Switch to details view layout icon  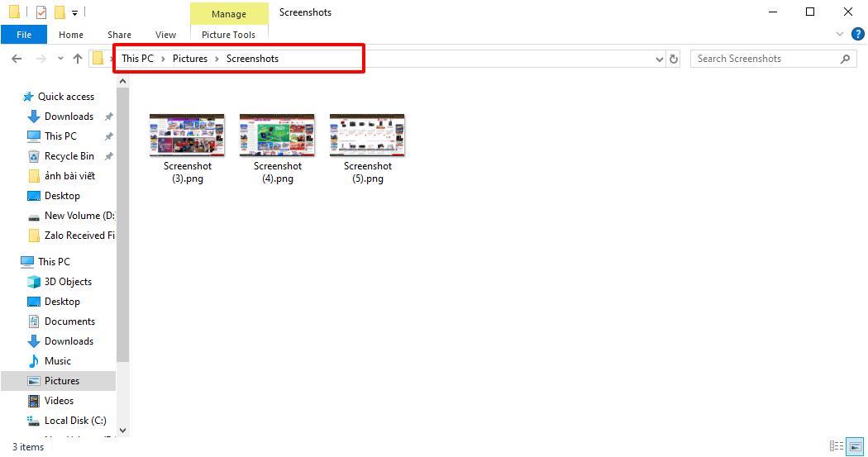click(837, 446)
